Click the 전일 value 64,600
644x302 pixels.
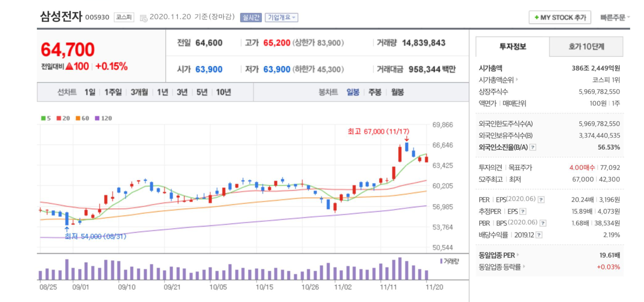[x=209, y=43]
